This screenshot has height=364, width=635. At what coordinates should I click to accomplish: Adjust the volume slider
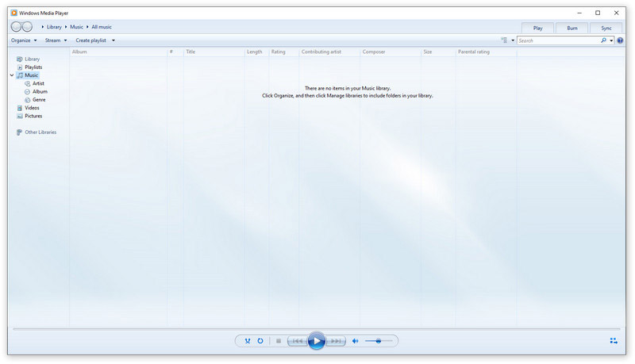379,341
